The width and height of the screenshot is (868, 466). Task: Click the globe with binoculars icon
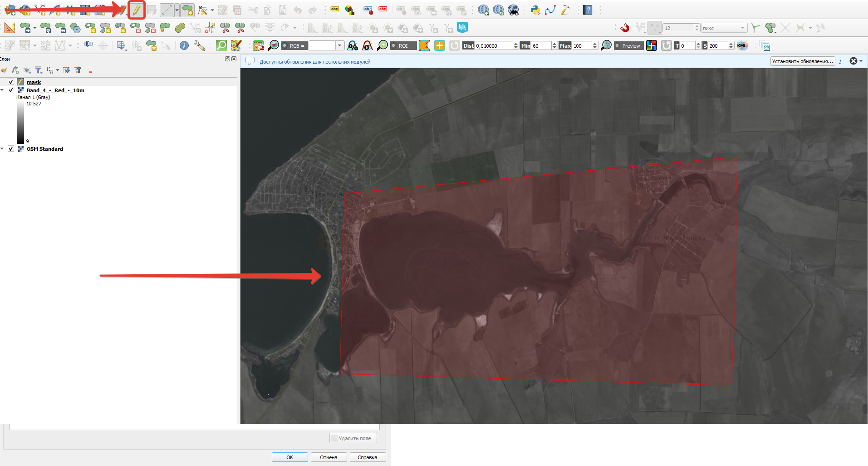(513, 10)
